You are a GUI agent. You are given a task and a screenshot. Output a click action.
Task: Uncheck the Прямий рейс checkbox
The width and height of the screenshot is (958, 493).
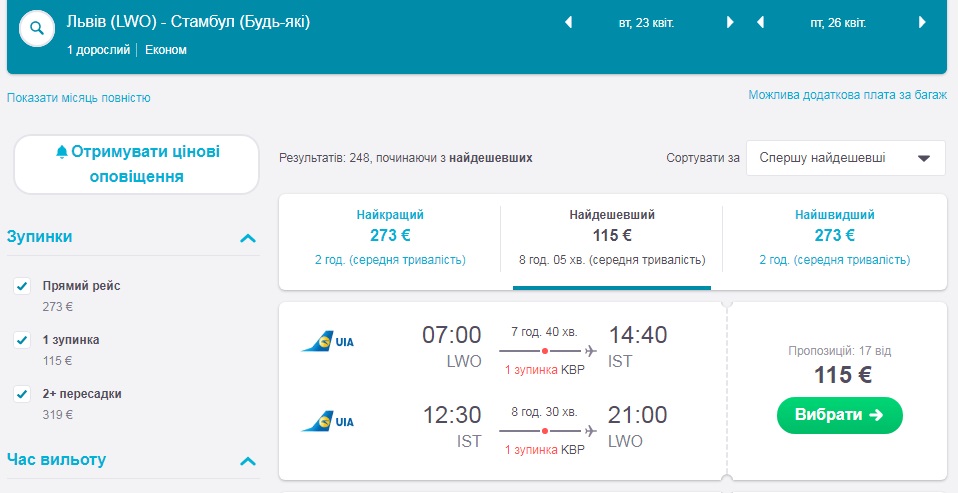22,287
